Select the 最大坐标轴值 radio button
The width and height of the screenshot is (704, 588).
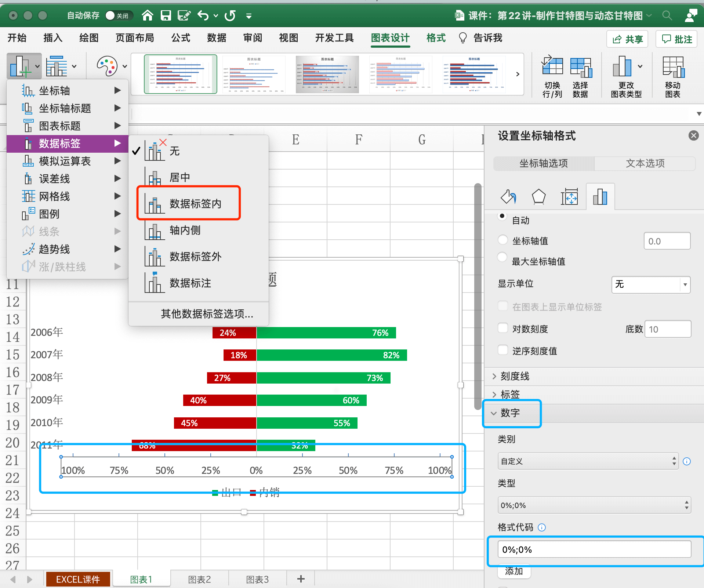502,257
